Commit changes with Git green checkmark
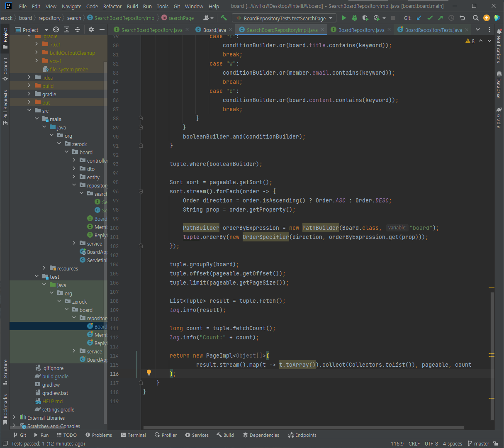 pyautogui.click(x=430, y=18)
